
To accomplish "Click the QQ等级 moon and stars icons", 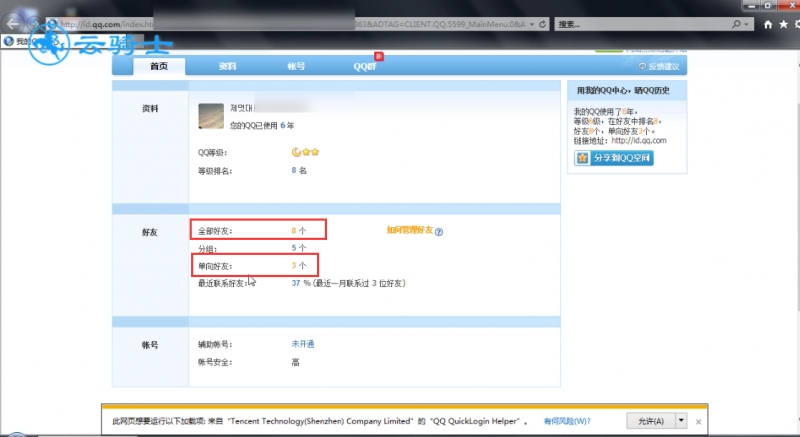I will (x=305, y=152).
